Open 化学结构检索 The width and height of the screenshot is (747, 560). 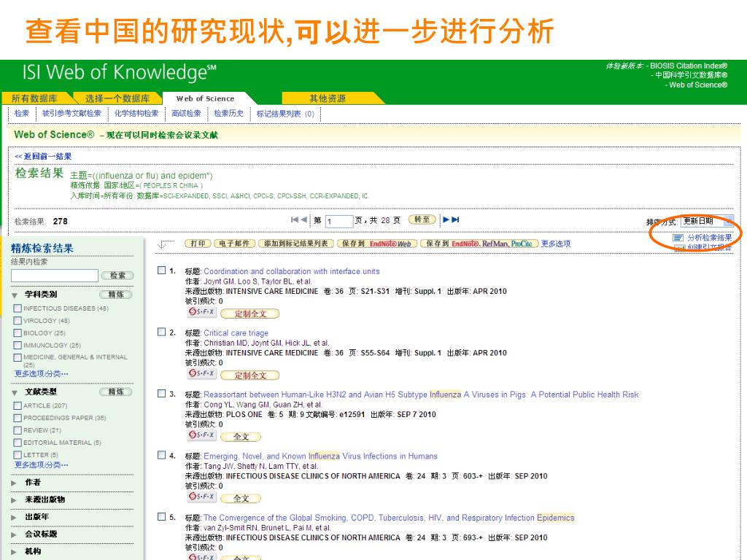pos(136,113)
